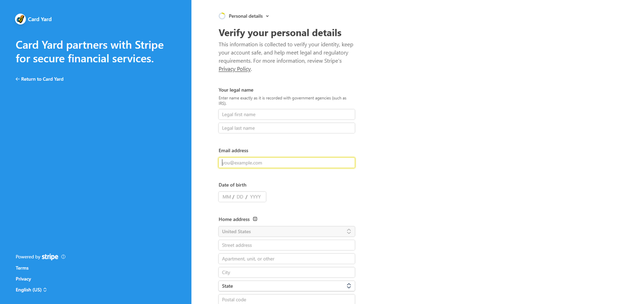Open Stripe's Privacy Policy link

(x=235, y=69)
